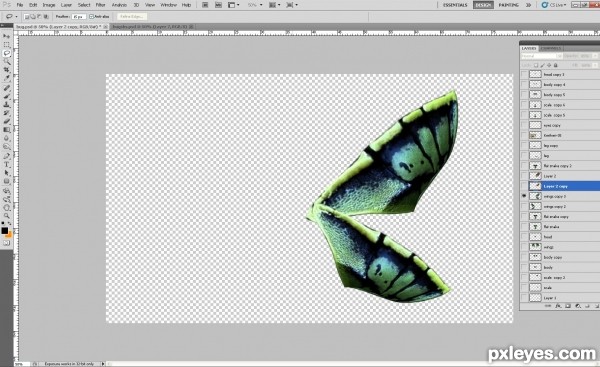Show the wings copy 2 layer
The height and width of the screenshot is (367, 600).
(524, 206)
